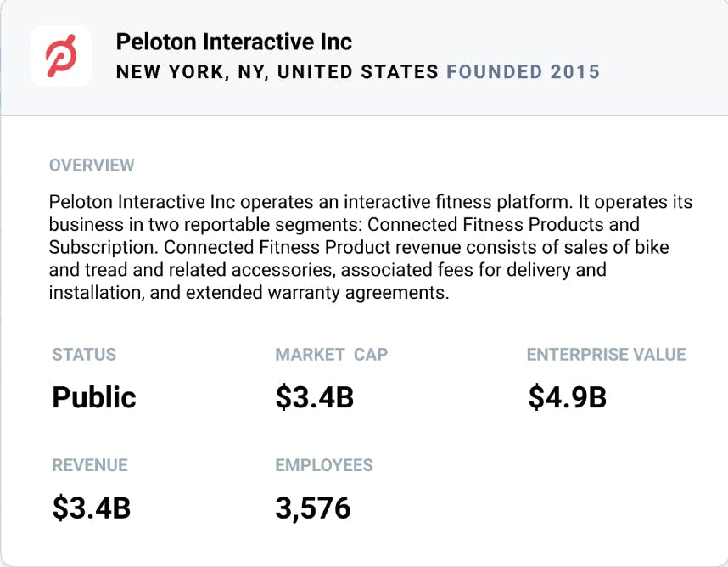Select the $4.9B enterprise value figure

click(567, 396)
